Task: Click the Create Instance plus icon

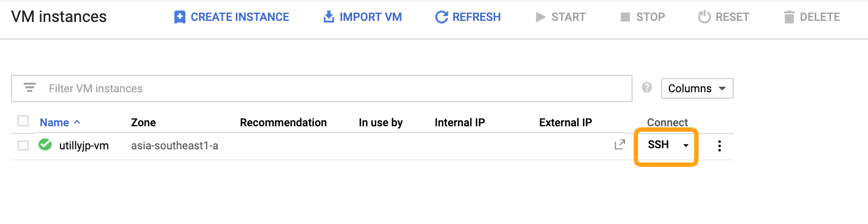Action: [x=179, y=17]
